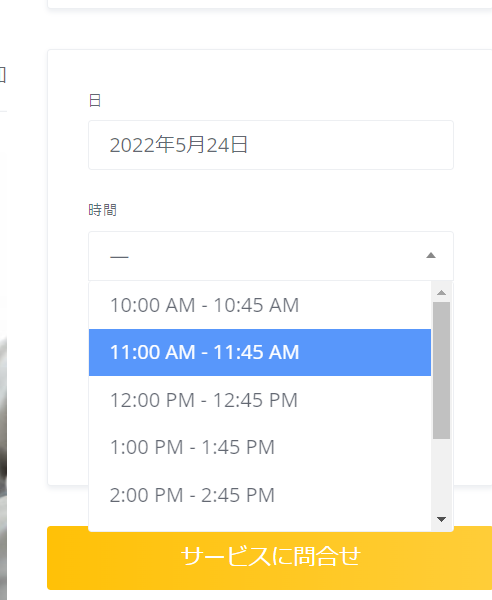
Task: Choose the 2:00 PM - 2:45 PM slot
Action: (260, 495)
